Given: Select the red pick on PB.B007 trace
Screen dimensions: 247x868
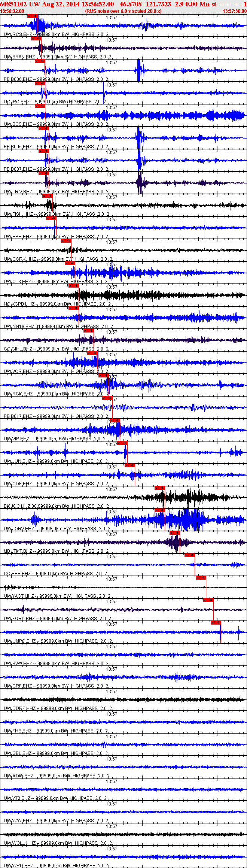Looking at the screenshot, I should 44,151.
